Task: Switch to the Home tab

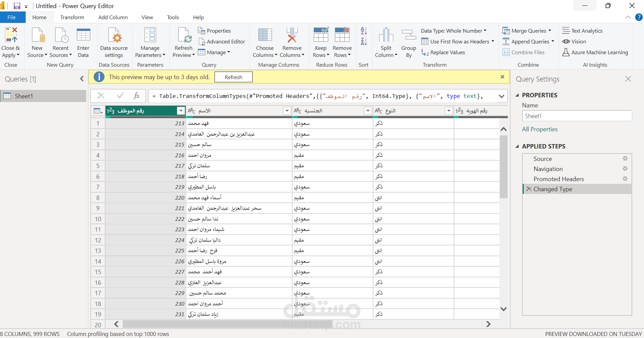Action: [x=39, y=18]
